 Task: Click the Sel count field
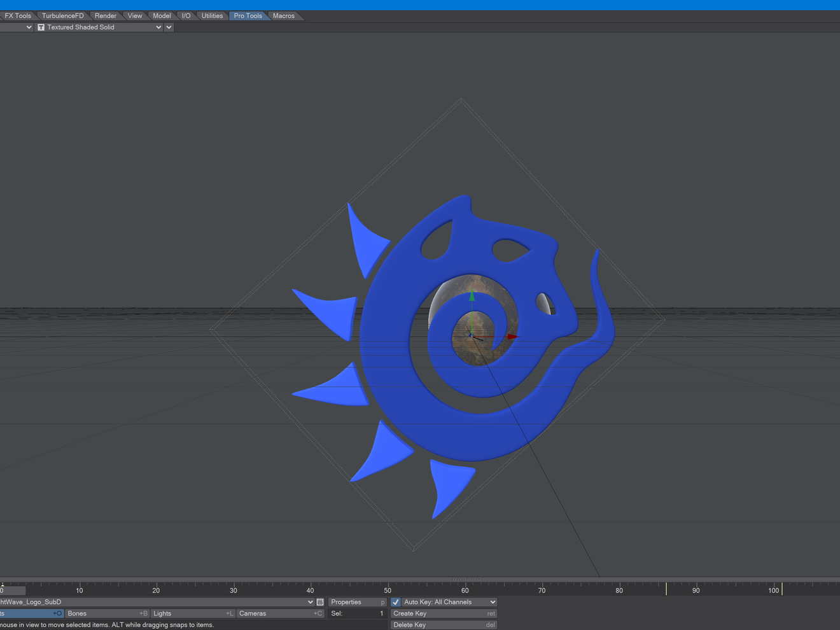358,613
